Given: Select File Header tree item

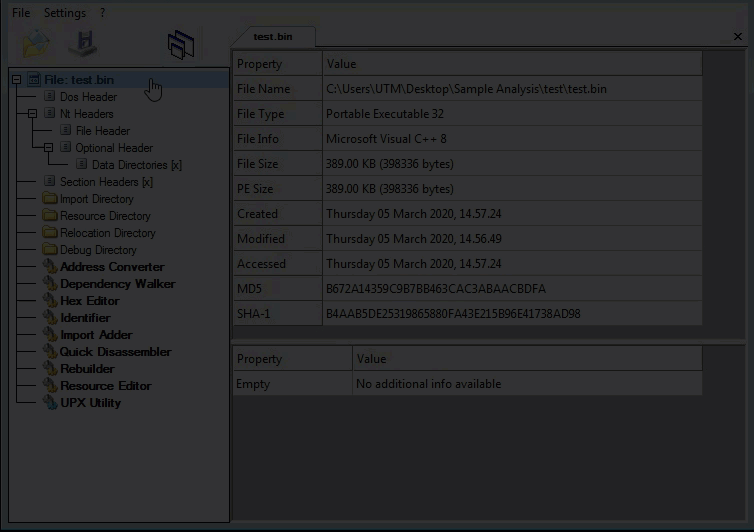Looking at the screenshot, I should click(x=102, y=131).
